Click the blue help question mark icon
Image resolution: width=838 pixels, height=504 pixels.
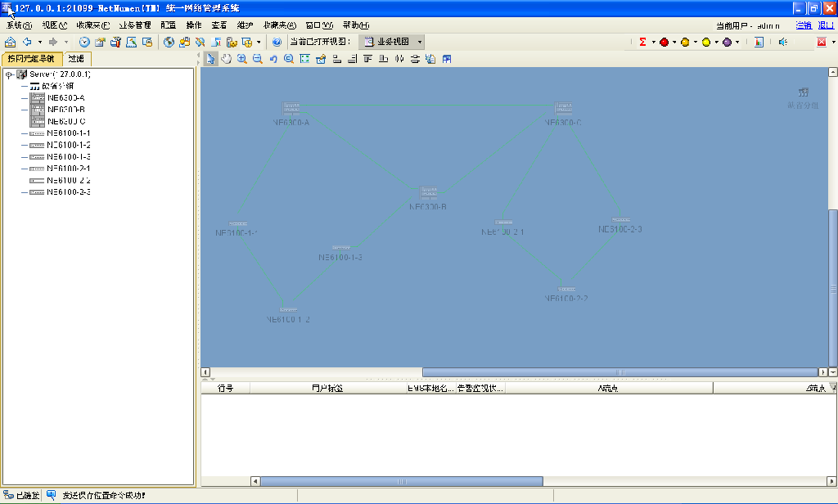pyautogui.click(x=277, y=43)
